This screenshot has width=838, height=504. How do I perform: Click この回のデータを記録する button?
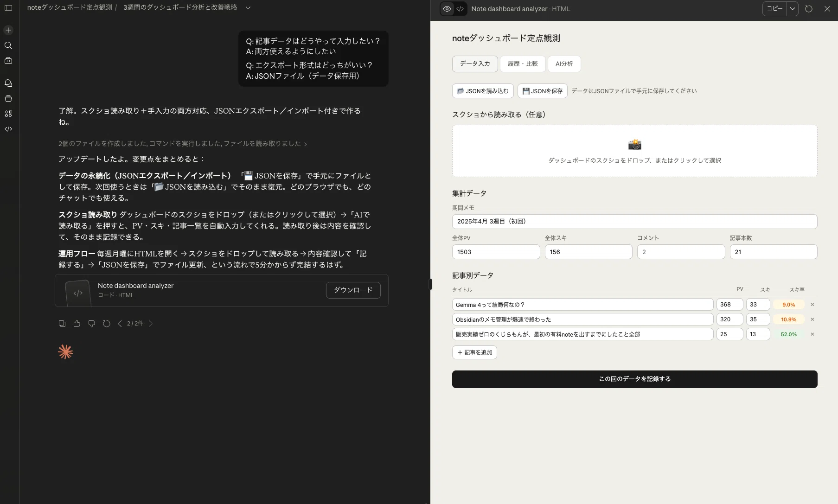(x=634, y=379)
